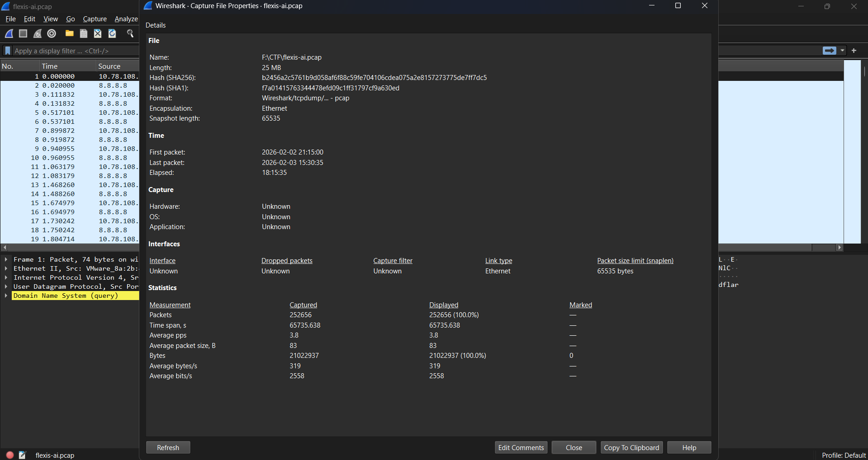Image resolution: width=868 pixels, height=460 pixels.
Task: Select packet 5 row at time 0.517101
Action: 70,113
